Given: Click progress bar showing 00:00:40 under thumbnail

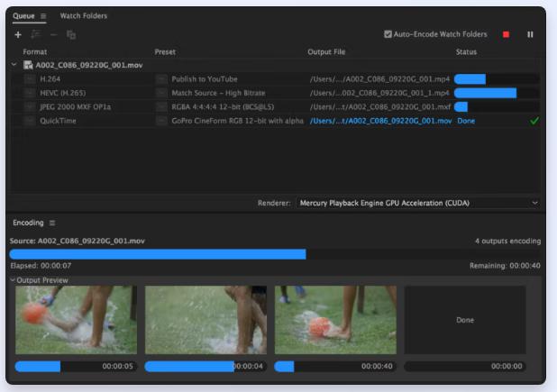Looking at the screenshot, I should click(x=335, y=367).
